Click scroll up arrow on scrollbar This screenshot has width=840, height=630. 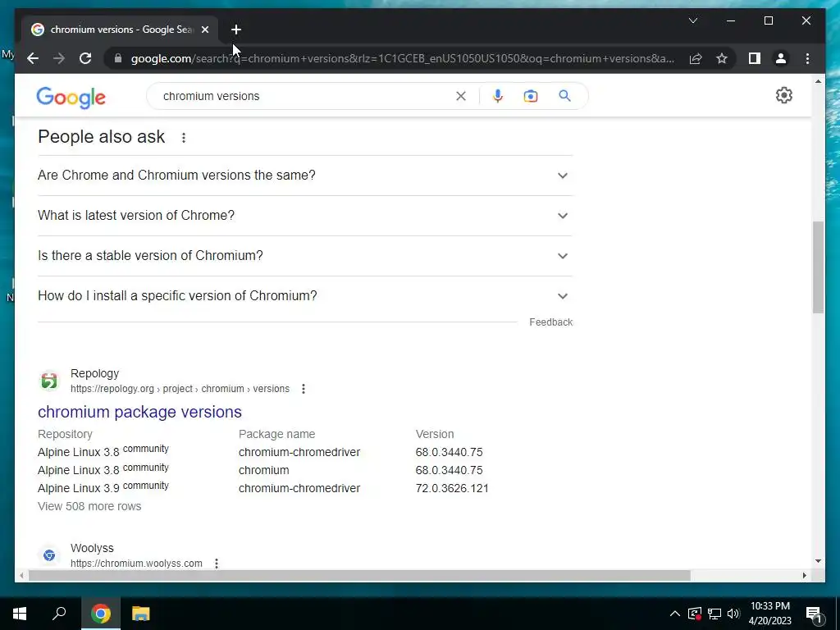tap(818, 81)
